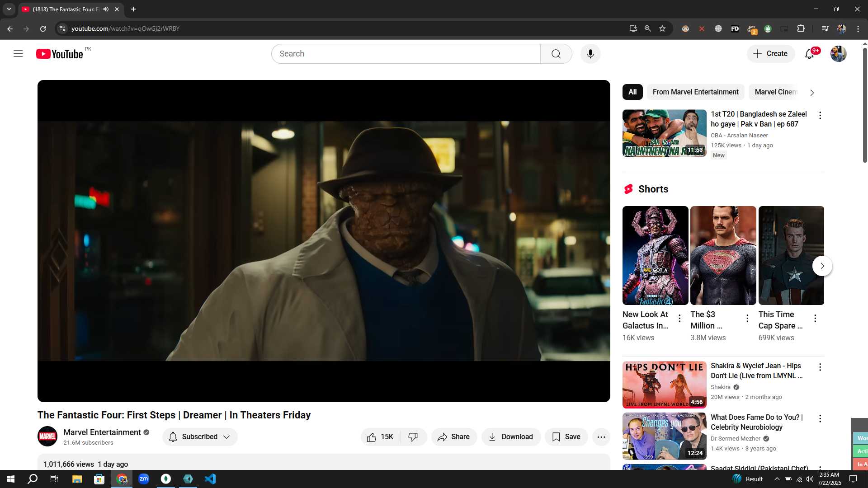This screenshot has height=488, width=868.
Task: Start voice search with the microphone icon
Action: (590, 54)
